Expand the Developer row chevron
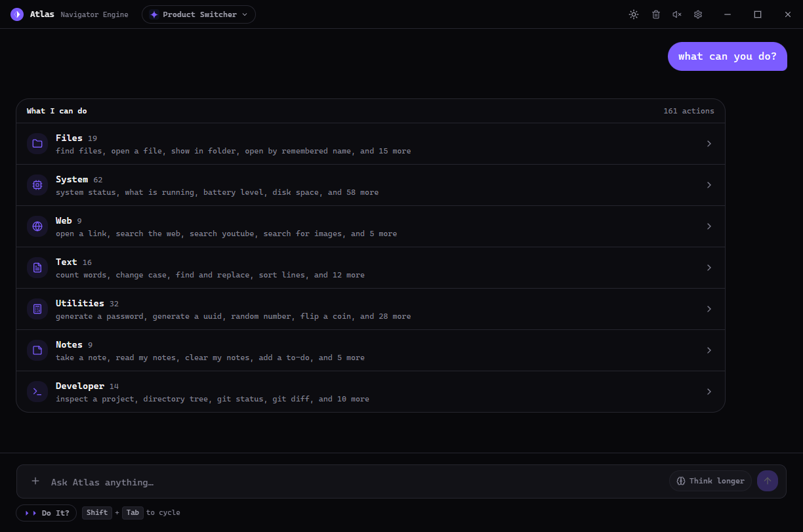The height and width of the screenshot is (532, 803). click(709, 392)
